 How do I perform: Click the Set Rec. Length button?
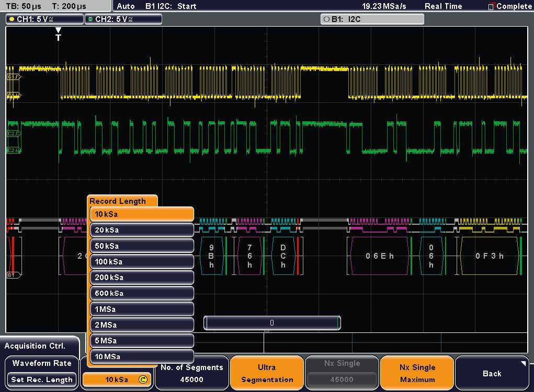42,379
